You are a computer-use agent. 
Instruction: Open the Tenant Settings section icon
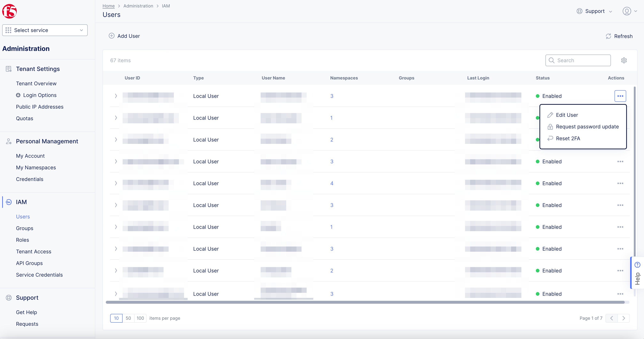point(9,69)
